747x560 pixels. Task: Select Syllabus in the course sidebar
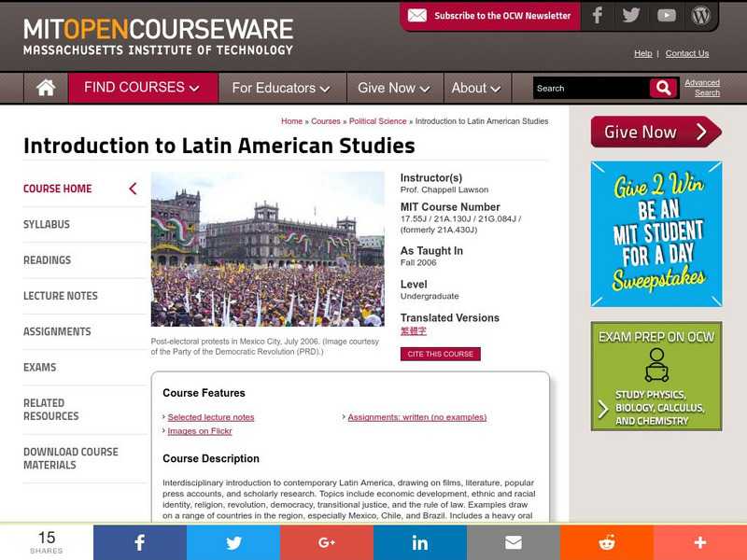pos(47,224)
